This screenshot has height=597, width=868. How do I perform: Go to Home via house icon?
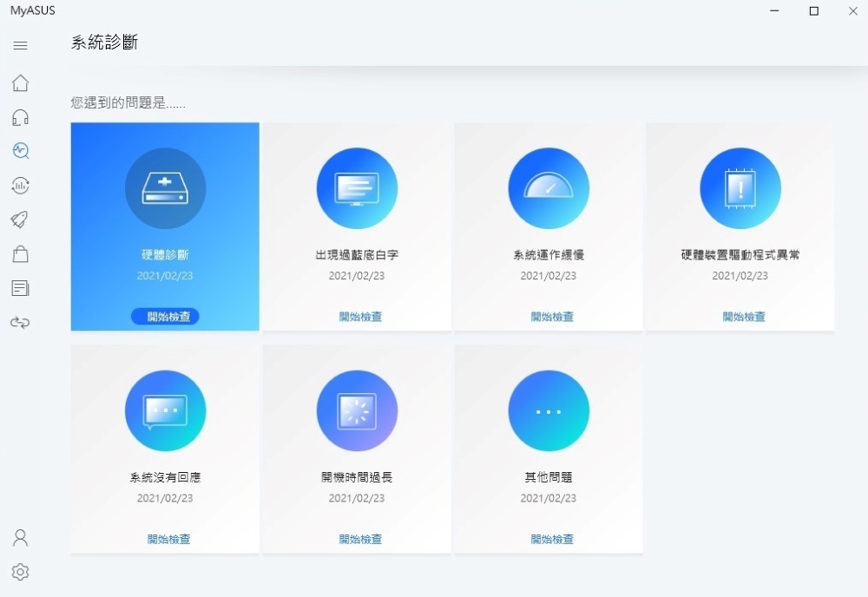point(20,83)
